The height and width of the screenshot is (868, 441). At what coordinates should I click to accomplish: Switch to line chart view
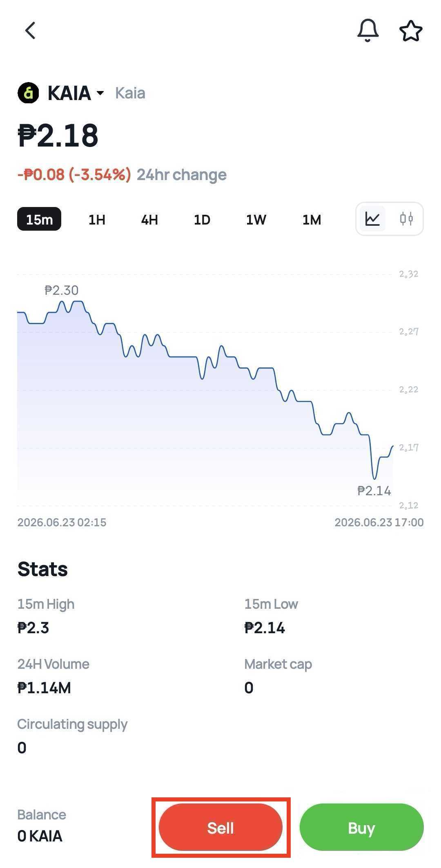coord(372,219)
